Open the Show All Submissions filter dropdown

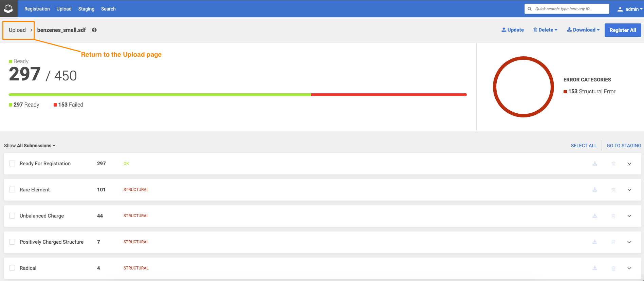coord(30,146)
